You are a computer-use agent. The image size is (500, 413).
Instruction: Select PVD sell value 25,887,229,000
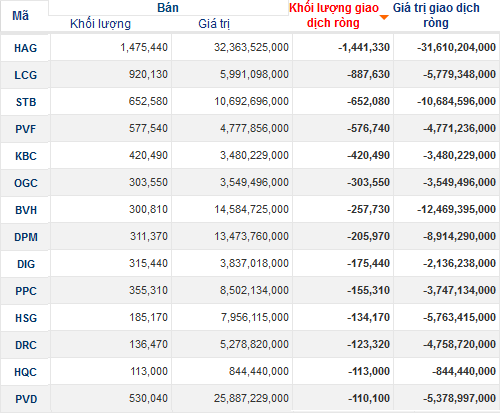click(x=251, y=398)
